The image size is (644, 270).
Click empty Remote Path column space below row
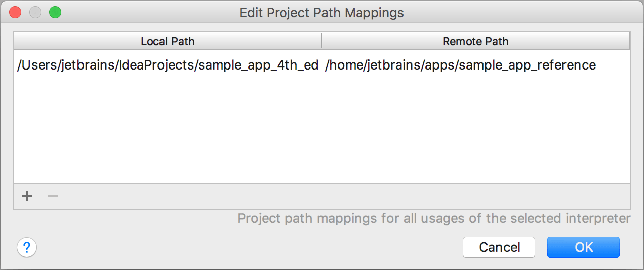[475, 131]
